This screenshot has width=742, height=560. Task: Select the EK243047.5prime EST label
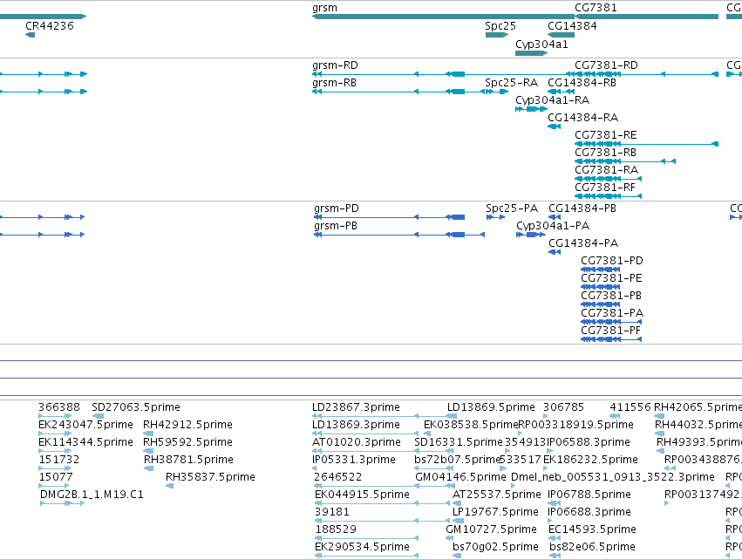(85, 425)
